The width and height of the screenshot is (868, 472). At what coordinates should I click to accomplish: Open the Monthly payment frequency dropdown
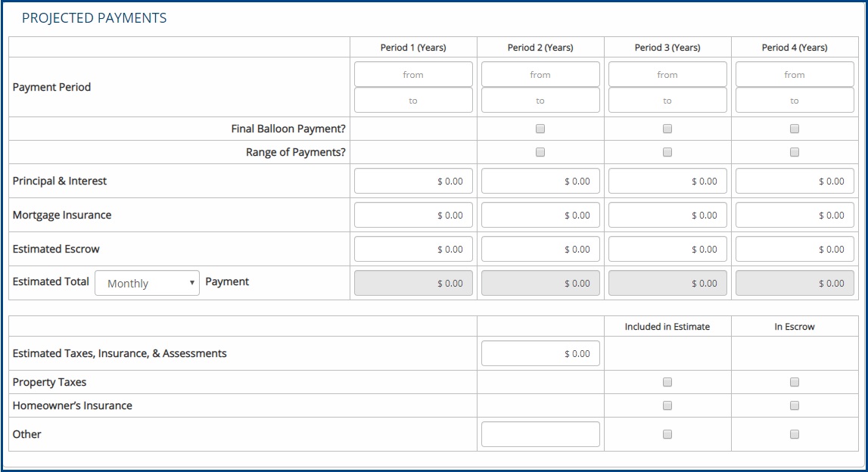click(148, 284)
